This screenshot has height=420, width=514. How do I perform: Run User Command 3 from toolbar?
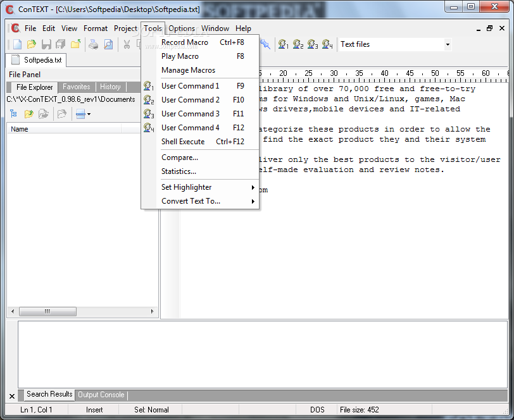(313, 44)
